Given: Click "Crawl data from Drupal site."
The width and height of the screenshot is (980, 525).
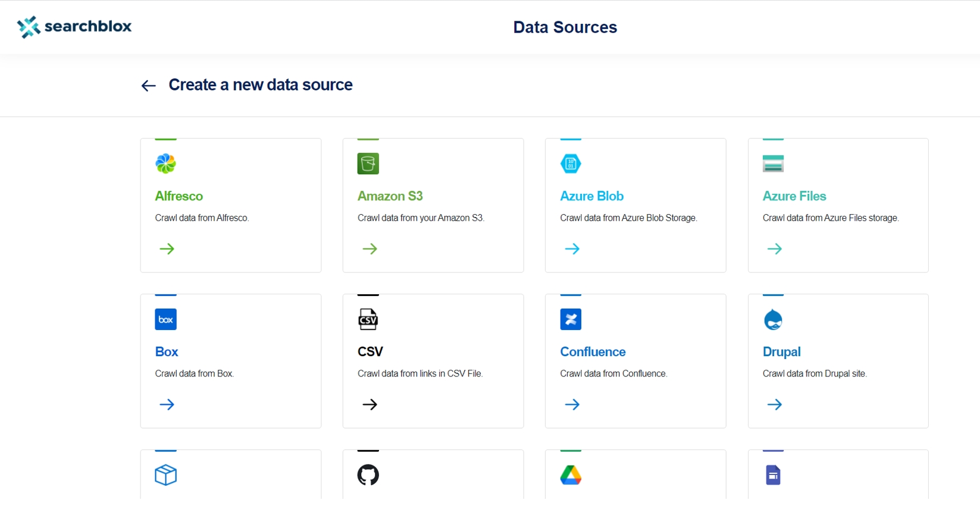Looking at the screenshot, I should (815, 374).
